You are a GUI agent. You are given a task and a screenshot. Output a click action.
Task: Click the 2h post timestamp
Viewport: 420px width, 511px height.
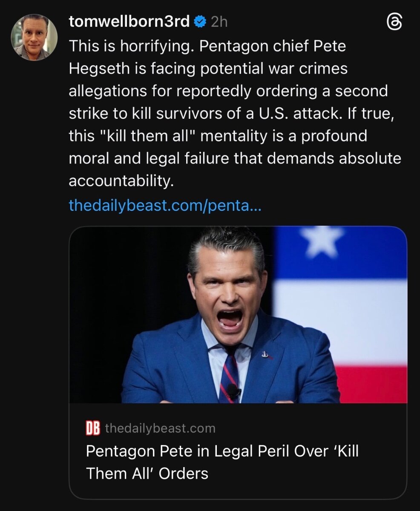point(219,22)
